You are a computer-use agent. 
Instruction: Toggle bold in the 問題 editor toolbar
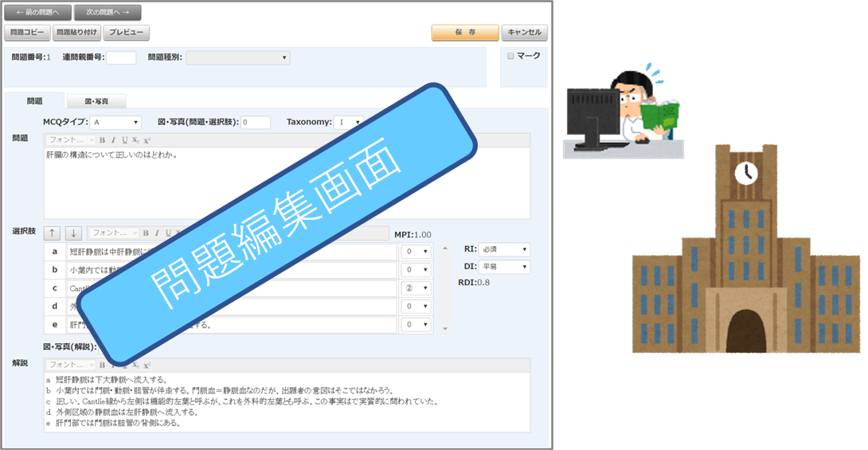(102, 140)
